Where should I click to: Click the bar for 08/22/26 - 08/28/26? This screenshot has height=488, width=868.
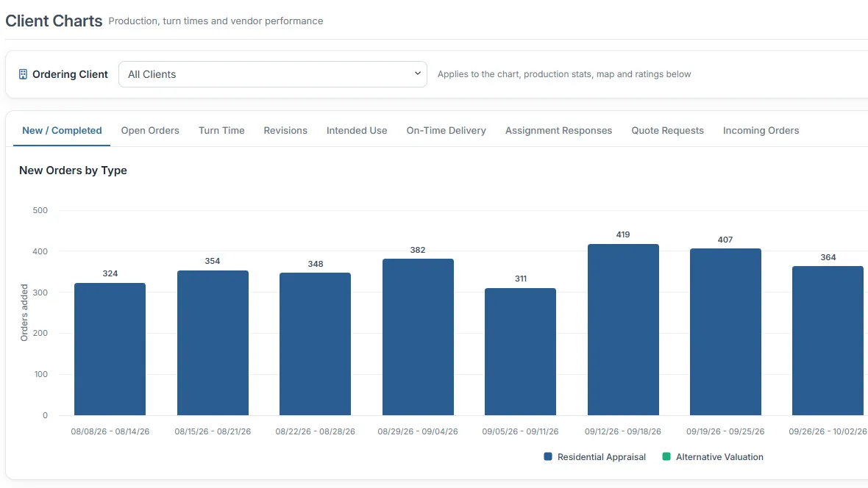(x=315, y=344)
